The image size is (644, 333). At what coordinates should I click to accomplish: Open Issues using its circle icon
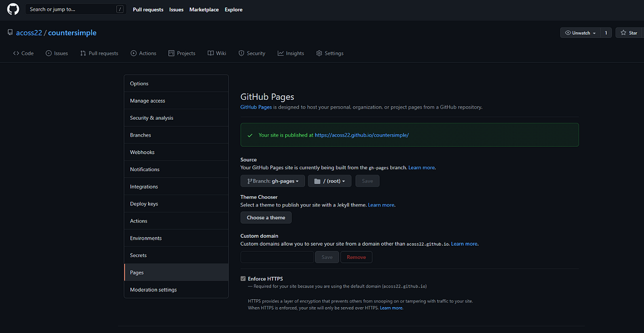[48, 53]
